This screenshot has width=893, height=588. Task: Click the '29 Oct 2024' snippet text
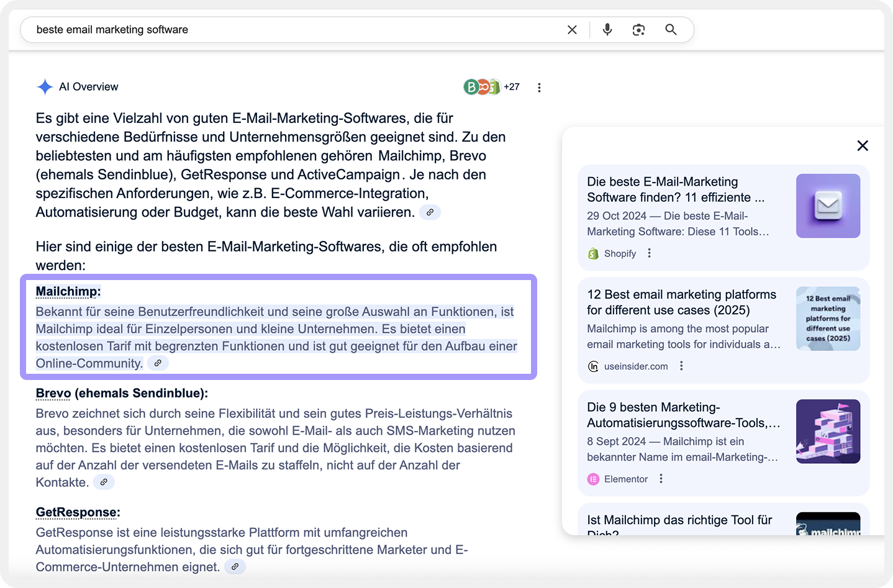pyautogui.click(x=678, y=224)
